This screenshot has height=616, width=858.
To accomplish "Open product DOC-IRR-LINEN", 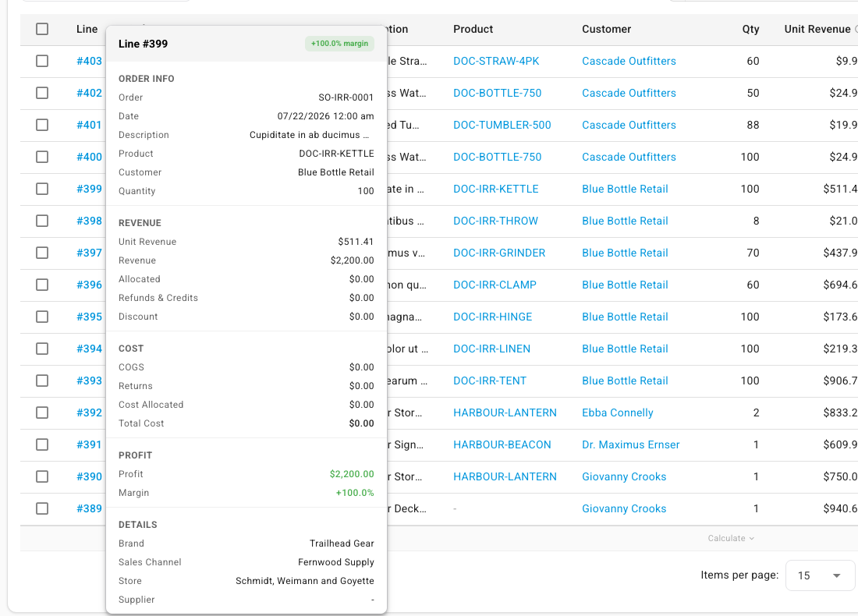I will pos(491,349).
